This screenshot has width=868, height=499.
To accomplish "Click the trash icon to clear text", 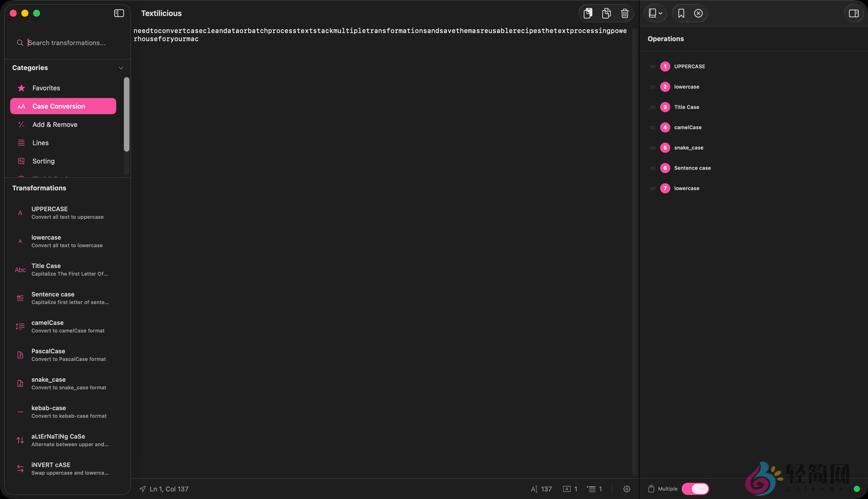I will point(625,13).
